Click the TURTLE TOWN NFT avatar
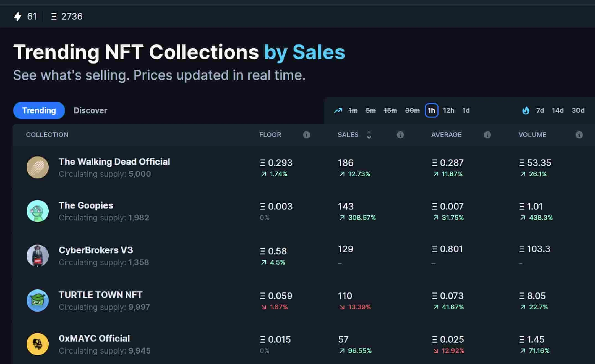The width and height of the screenshot is (595, 364). 38,300
